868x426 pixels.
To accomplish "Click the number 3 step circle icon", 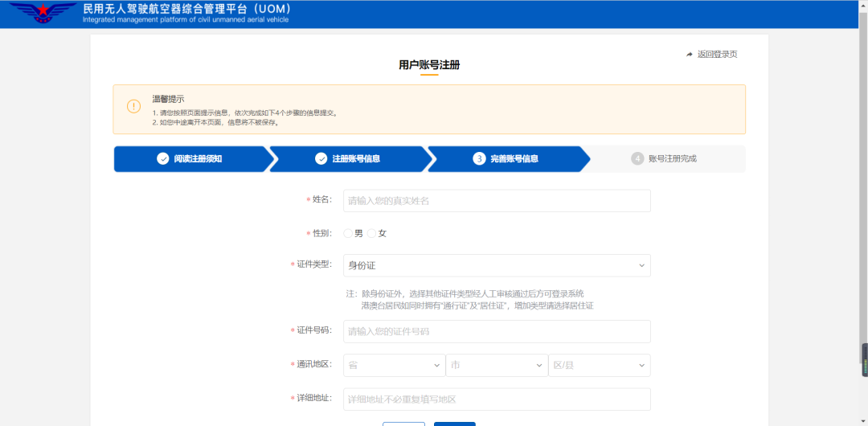I will [x=479, y=159].
